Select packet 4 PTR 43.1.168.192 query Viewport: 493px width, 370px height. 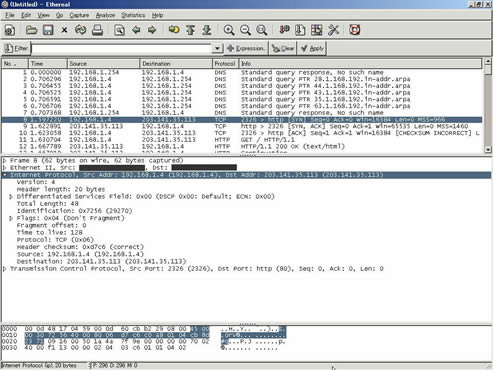coord(242,92)
